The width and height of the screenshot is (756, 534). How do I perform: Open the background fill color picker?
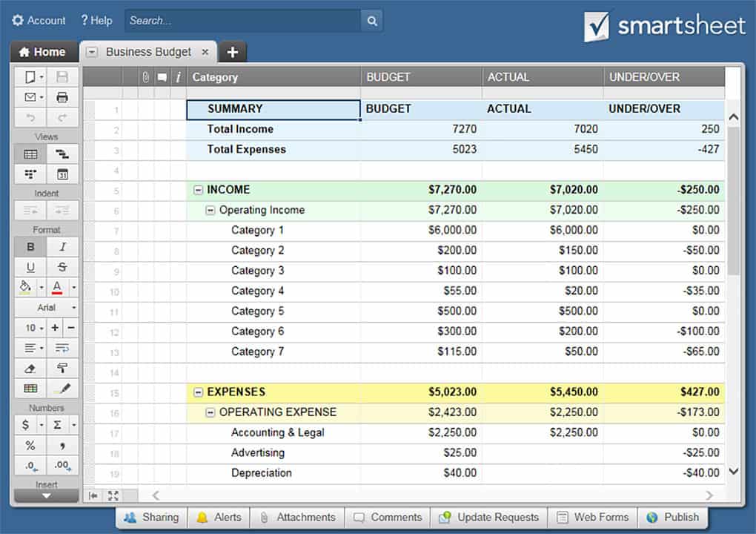click(x=26, y=287)
